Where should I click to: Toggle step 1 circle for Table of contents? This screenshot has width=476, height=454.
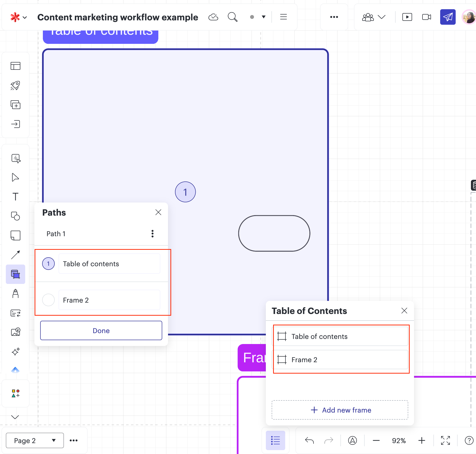[48, 264]
